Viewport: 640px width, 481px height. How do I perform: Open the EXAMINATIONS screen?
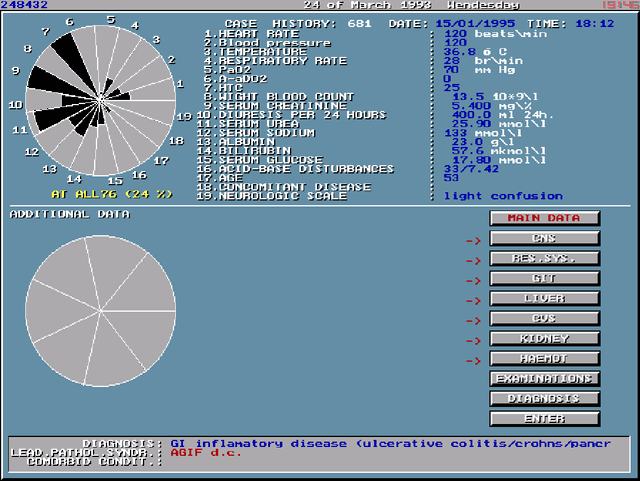pos(544,378)
